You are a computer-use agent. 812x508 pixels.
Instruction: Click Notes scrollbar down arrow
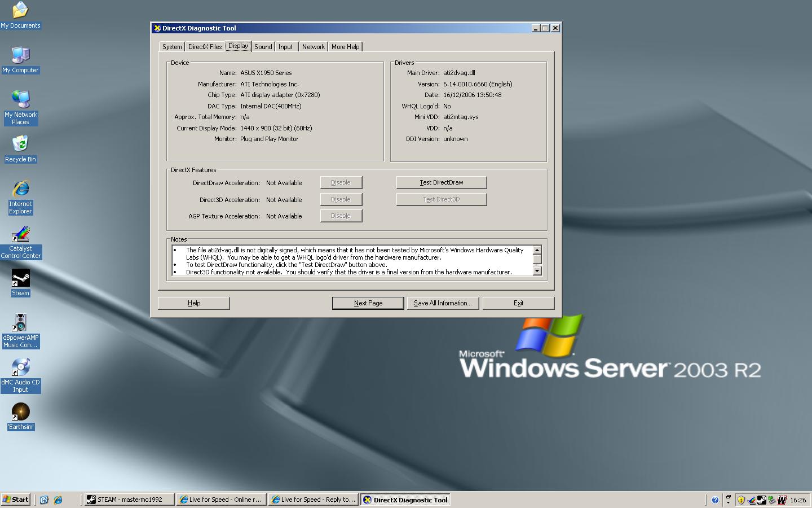tap(537, 271)
